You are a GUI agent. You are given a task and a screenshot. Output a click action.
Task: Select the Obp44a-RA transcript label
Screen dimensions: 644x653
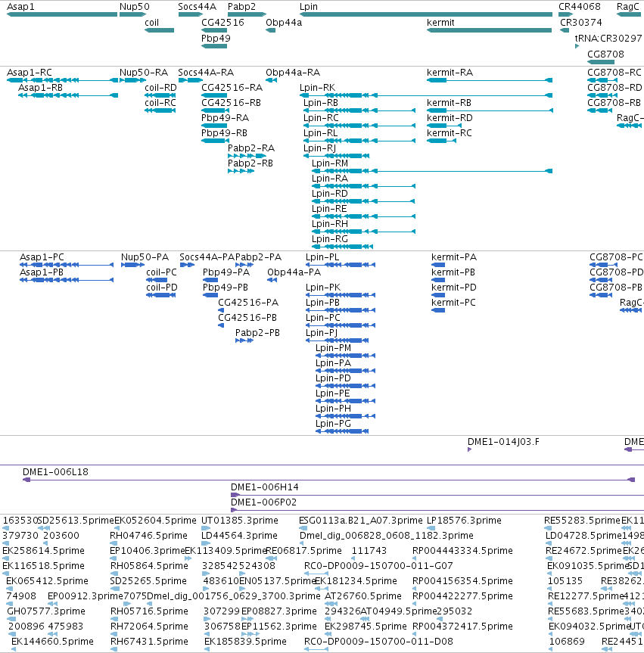coord(293,73)
